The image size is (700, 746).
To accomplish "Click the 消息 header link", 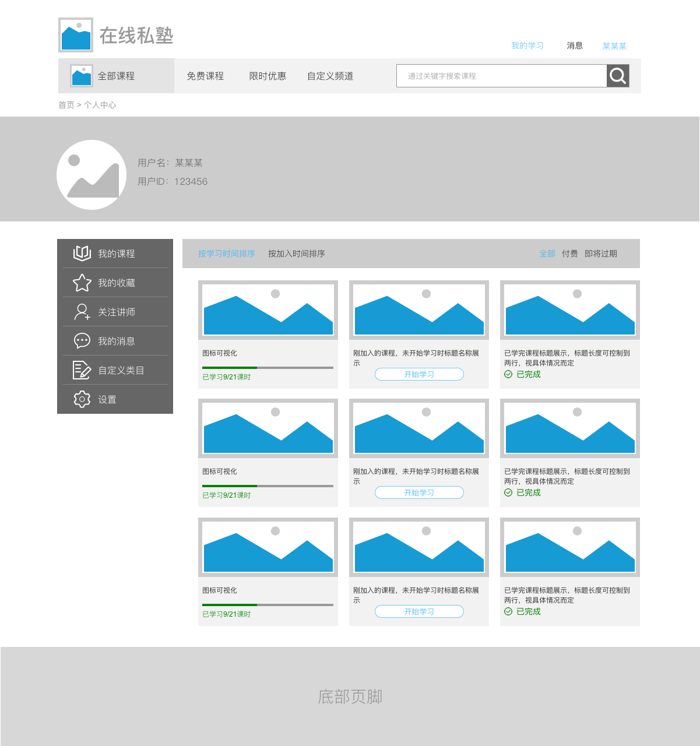I will click(575, 45).
